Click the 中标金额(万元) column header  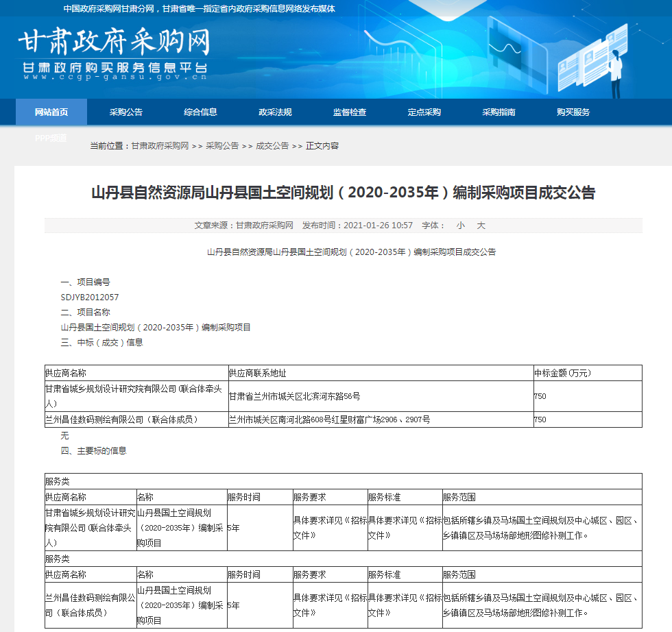point(562,374)
